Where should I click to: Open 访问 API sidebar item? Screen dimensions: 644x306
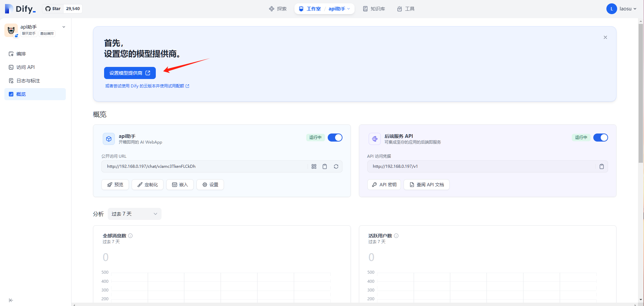(x=35, y=67)
